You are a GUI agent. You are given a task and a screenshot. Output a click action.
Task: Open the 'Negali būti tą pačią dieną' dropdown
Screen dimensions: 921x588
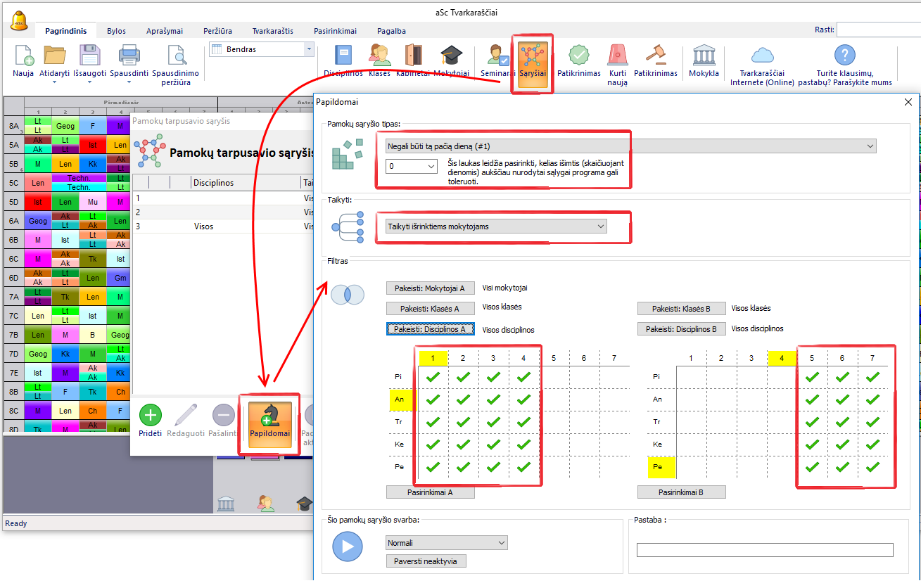coord(631,146)
